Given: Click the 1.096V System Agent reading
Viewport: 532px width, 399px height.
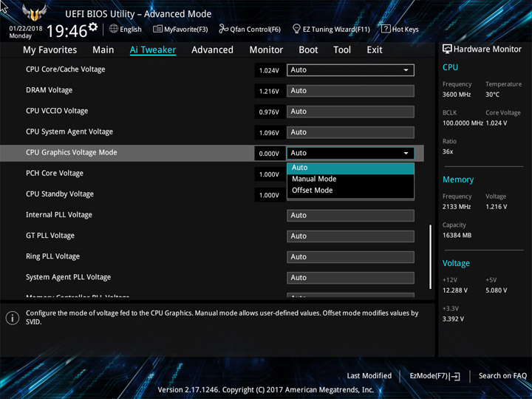Looking at the screenshot, I should [x=269, y=133].
